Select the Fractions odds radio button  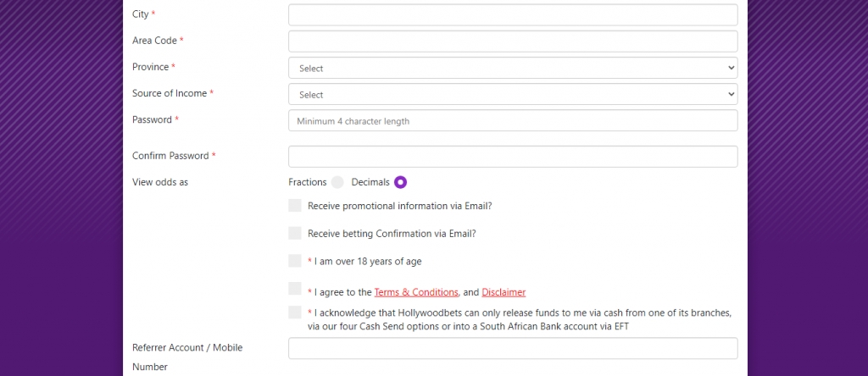(337, 182)
